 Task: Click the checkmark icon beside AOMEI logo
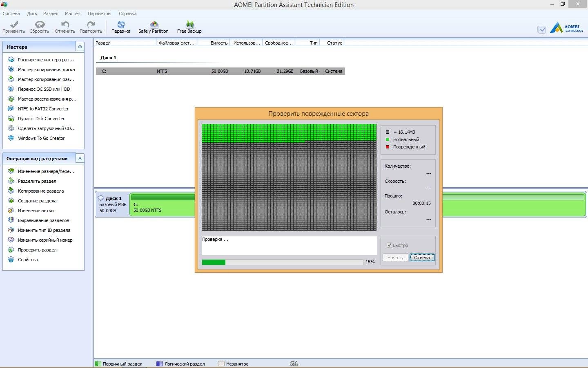pos(541,29)
